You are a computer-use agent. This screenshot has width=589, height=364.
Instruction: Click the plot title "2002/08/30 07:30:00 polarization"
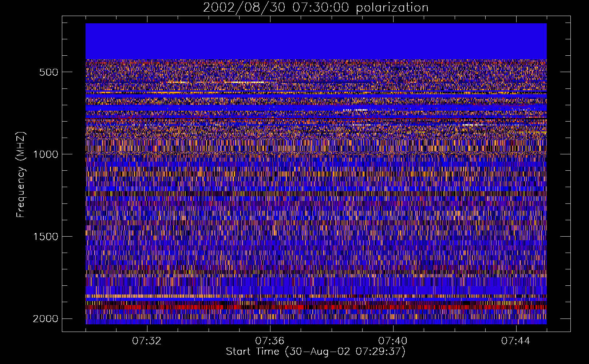(x=316, y=8)
